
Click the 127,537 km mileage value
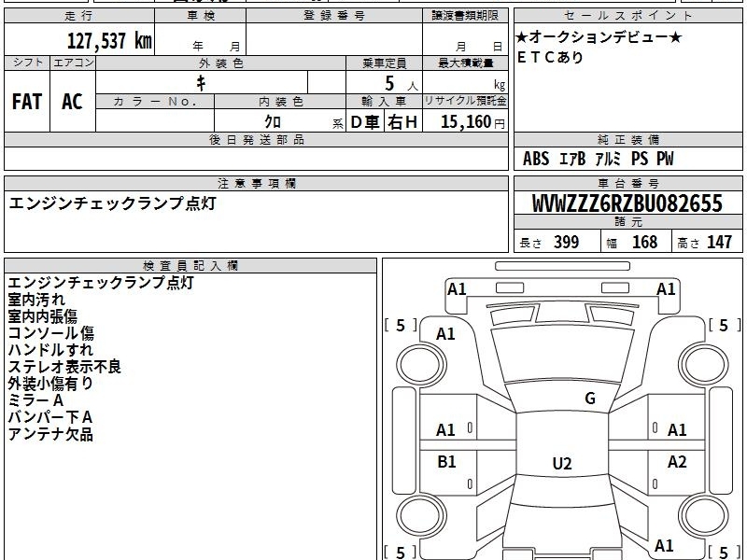point(109,40)
